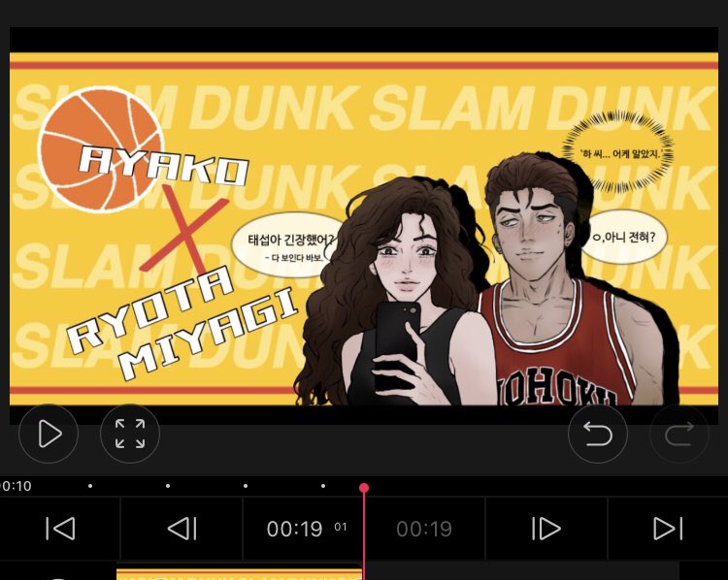Jump to the end of the timeline
This screenshot has height=580, width=728.
coord(668,529)
